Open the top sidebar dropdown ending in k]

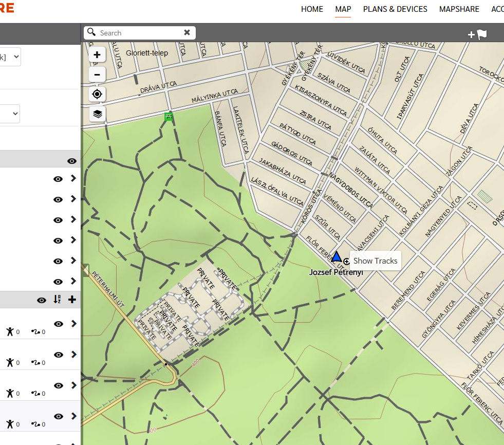point(10,57)
